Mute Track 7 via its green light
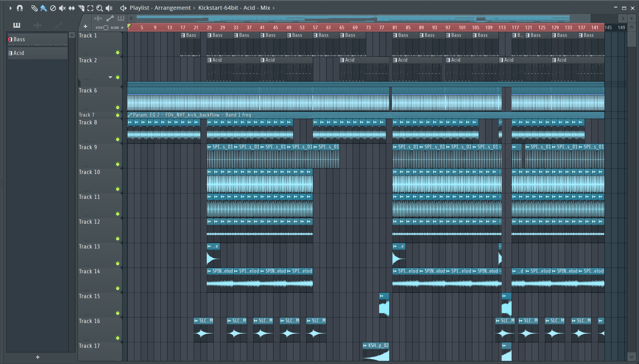Image resolution: width=639 pixels, height=364 pixels. 118,115
